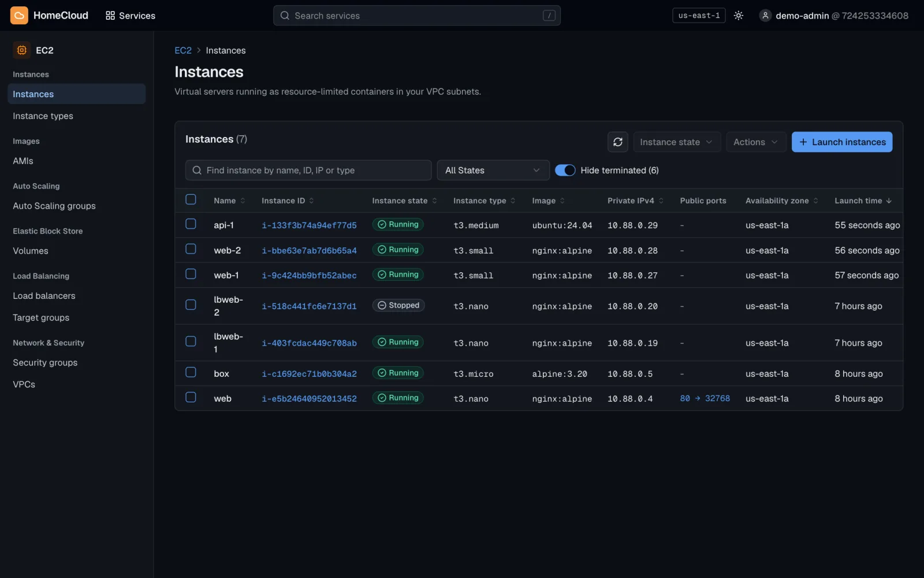Open the Actions dropdown
Viewport: 924px width, 578px height.
[756, 142]
